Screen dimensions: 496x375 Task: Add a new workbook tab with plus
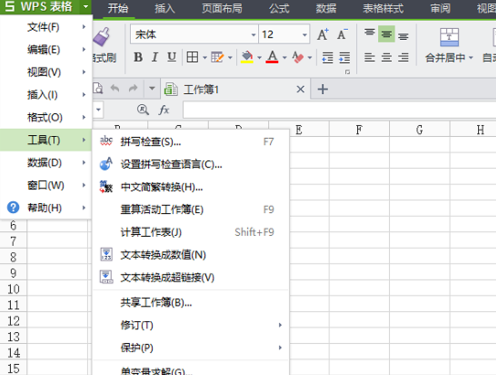point(323,89)
